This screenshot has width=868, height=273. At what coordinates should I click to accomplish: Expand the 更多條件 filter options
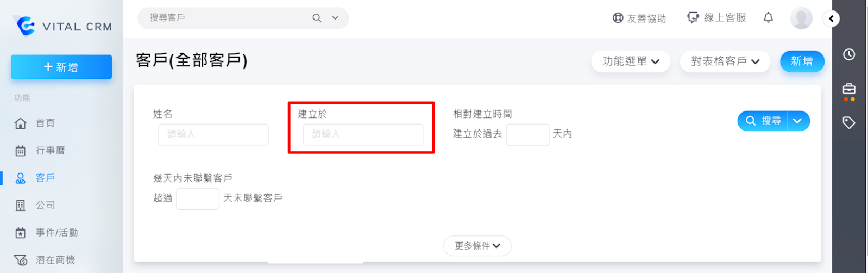tap(477, 246)
